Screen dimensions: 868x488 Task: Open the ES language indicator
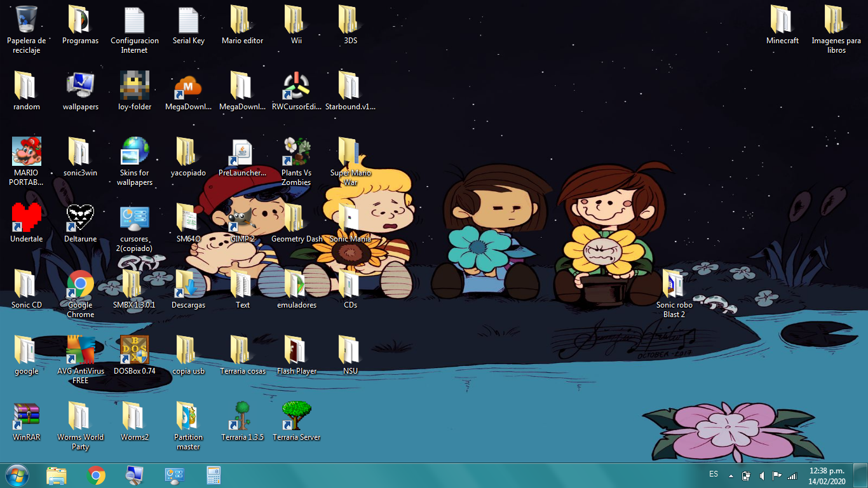[714, 474]
